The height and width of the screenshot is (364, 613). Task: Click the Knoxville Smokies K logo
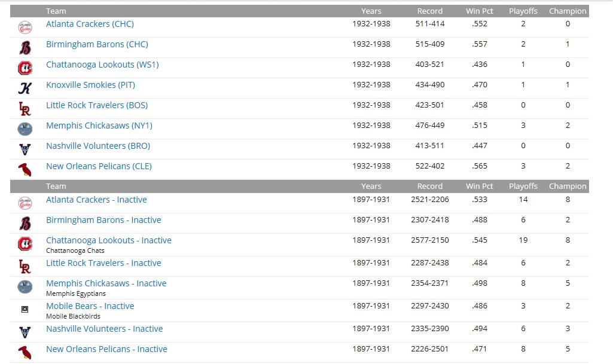tap(25, 88)
